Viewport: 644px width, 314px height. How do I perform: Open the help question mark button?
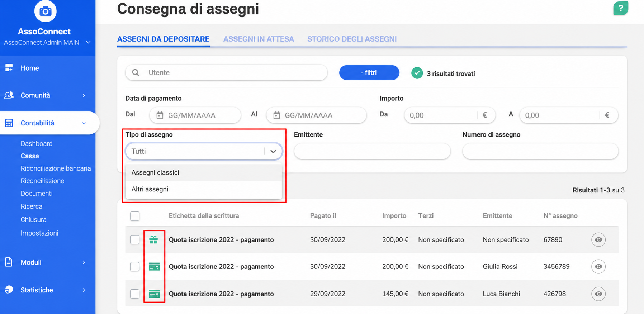point(621,8)
